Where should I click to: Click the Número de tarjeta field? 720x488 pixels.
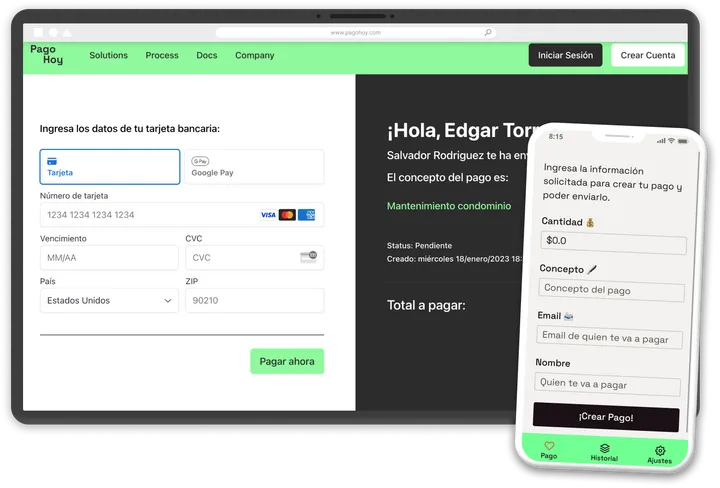182,215
